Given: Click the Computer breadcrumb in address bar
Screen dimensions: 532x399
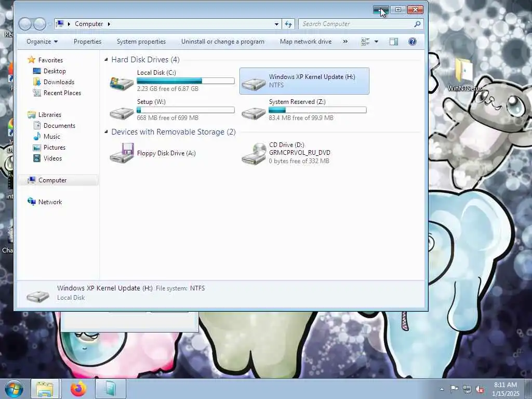Looking at the screenshot, I should (89, 24).
